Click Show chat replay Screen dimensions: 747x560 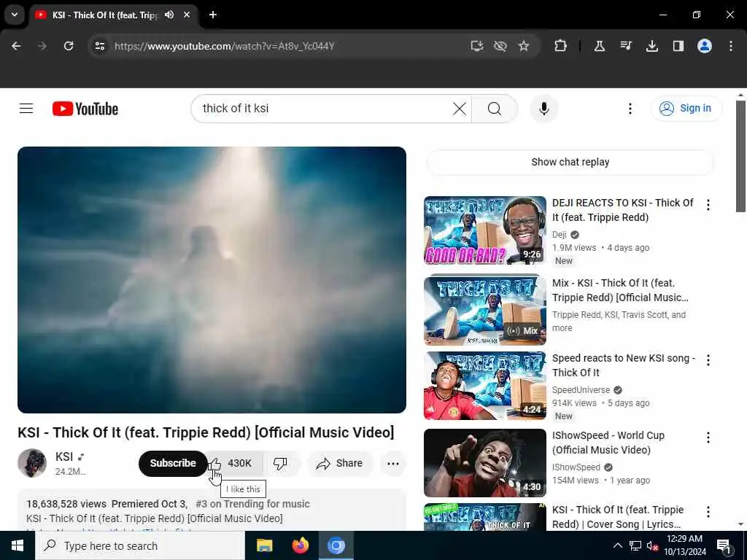pos(570,162)
